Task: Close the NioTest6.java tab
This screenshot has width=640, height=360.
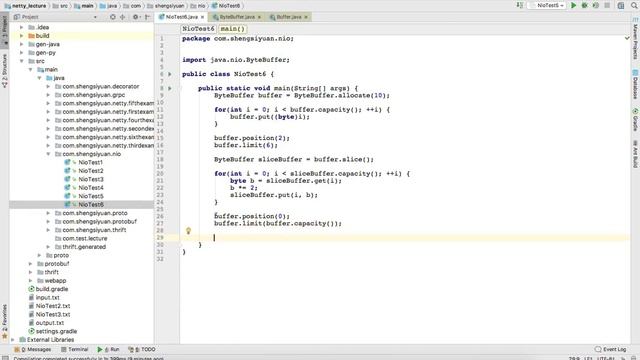Action: 202,17
